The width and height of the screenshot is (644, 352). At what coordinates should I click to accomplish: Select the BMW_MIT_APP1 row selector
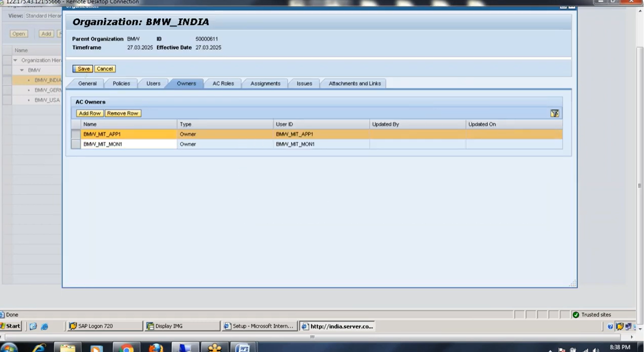[x=76, y=134]
